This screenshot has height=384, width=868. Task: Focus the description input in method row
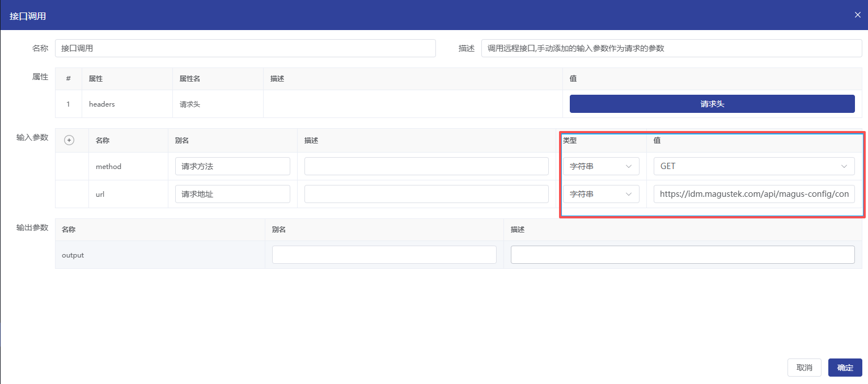click(x=426, y=166)
